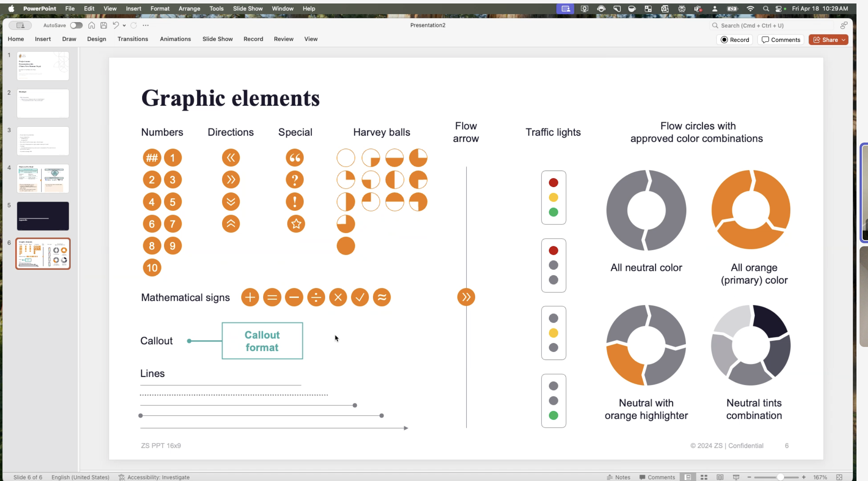
Task: Select slide 4 thumbnail
Action: (43, 179)
